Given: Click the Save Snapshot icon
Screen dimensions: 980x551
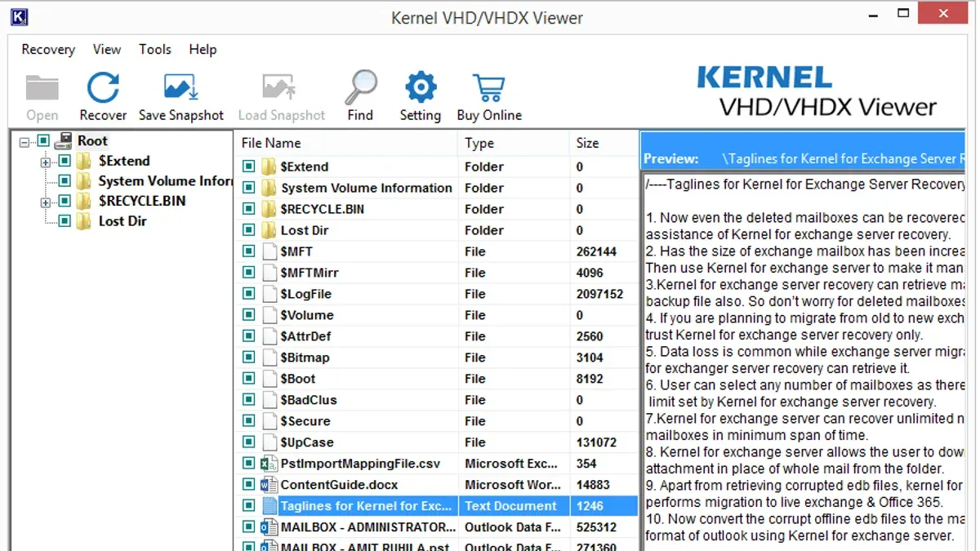Looking at the screenshot, I should tap(180, 87).
